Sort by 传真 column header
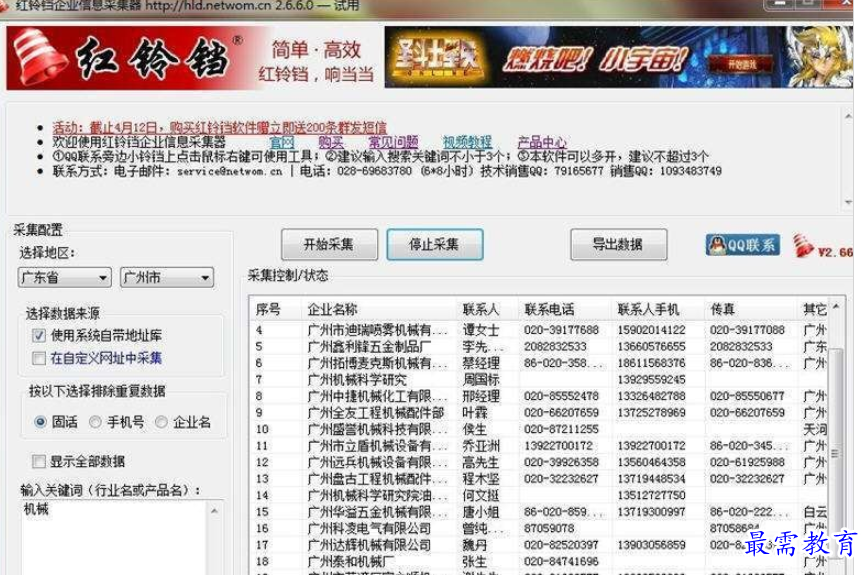 tap(751, 309)
